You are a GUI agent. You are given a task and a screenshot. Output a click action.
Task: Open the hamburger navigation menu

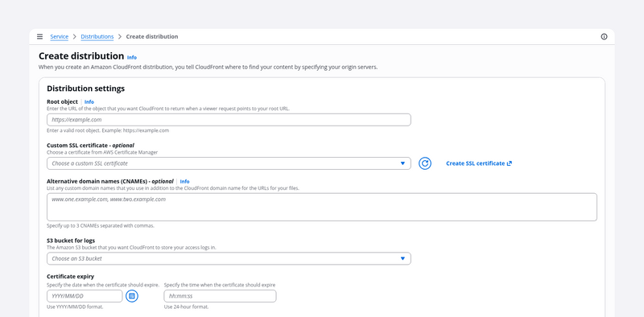click(39, 36)
